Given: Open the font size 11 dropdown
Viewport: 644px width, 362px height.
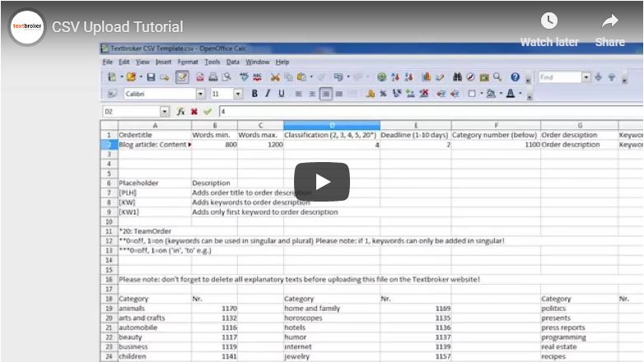Looking at the screenshot, I should (238, 94).
